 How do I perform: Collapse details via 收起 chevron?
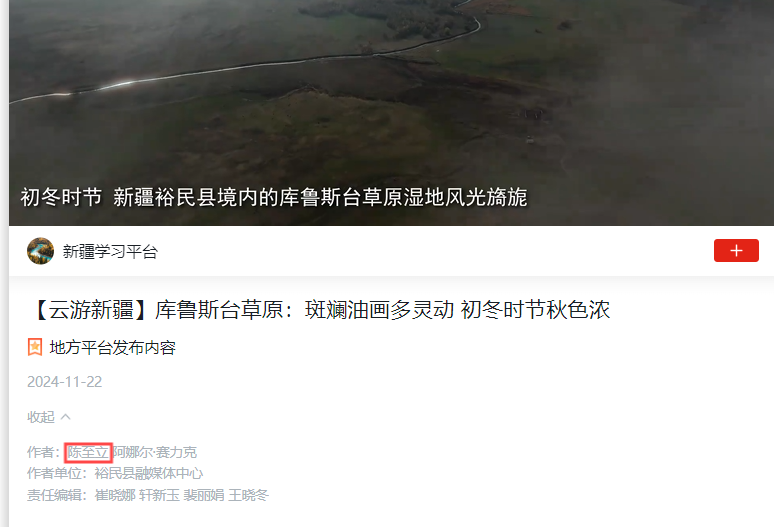(66, 417)
